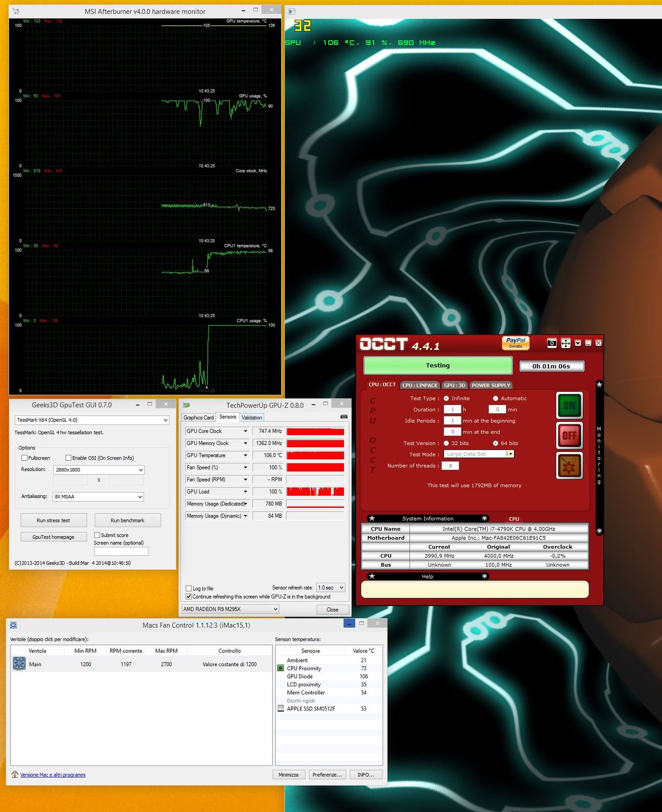Image resolution: width=662 pixels, height=812 pixels.
Task: Select 32 bits test version
Action: click(446, 443)
